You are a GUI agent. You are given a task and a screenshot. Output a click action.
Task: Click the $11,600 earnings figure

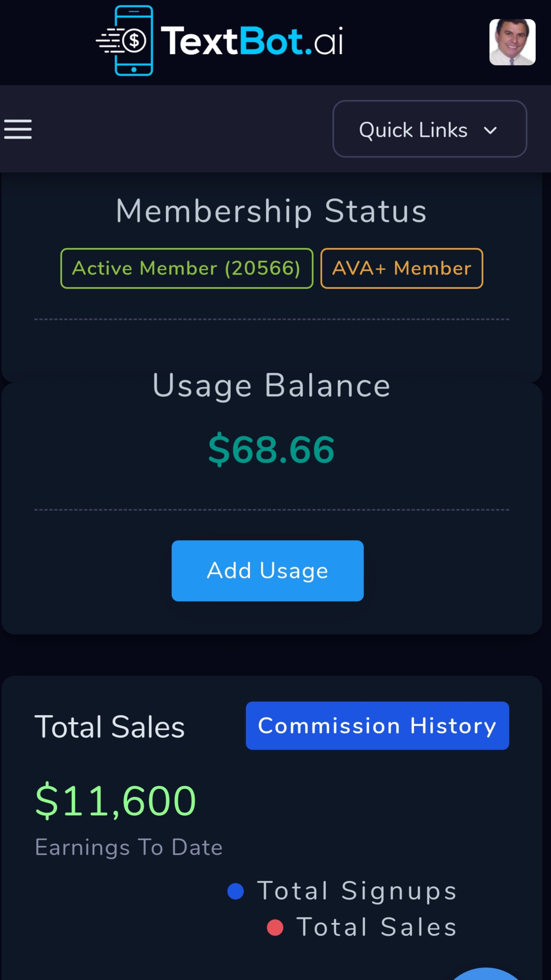tap(115, 801)
